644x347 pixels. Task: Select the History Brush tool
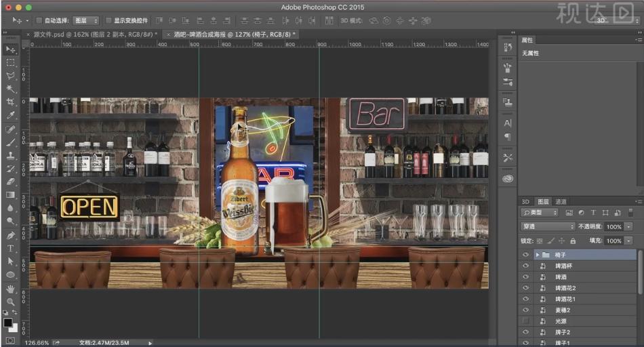point(10,169)
